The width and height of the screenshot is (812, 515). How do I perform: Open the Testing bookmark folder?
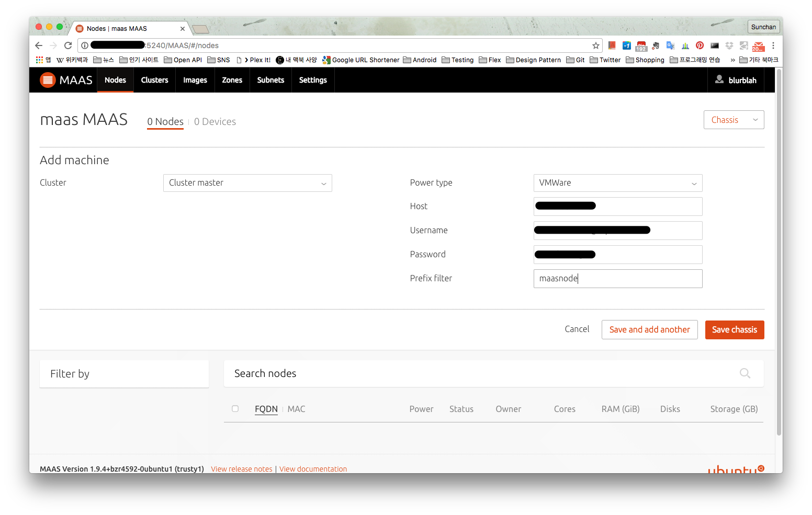tap(458, 60)
